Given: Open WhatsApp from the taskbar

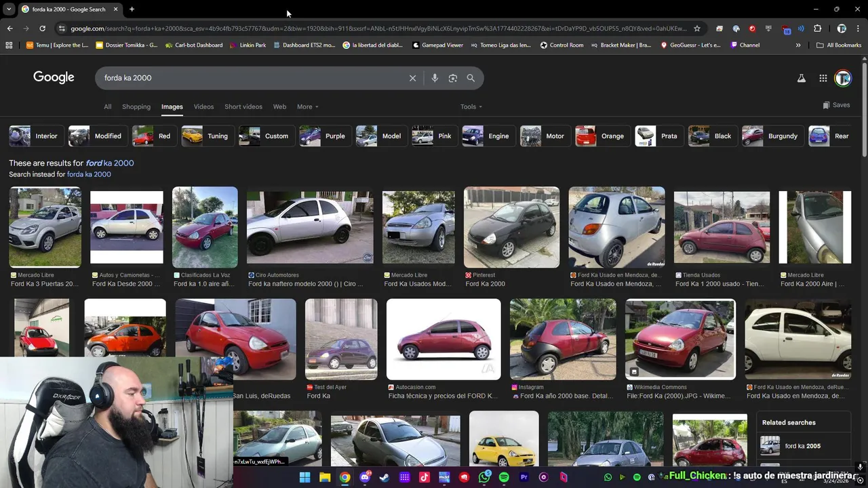Looking at the screenshot, I should [x=484, y=477].
